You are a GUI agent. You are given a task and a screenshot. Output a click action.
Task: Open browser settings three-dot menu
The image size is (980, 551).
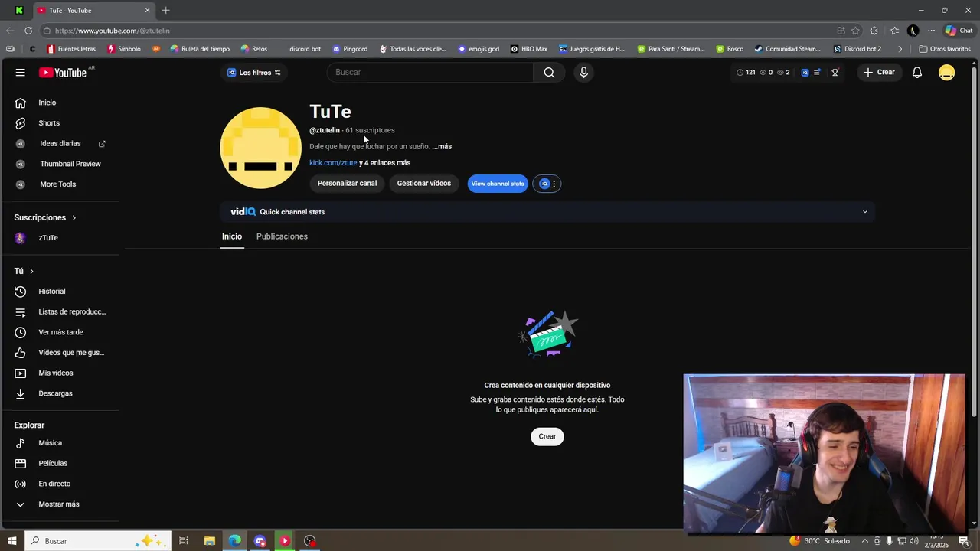(x=931, y=31)
